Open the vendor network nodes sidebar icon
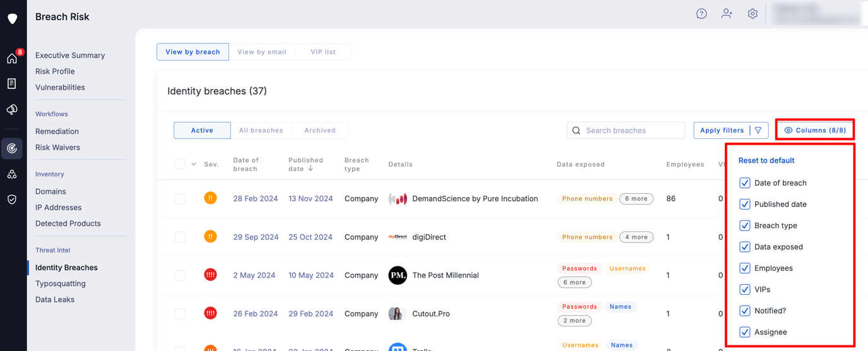This screenshot has width=868, height=351. [x=12, y=174]
